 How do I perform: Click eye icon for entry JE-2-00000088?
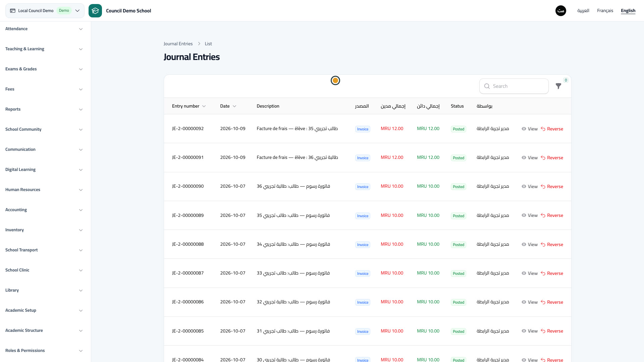point(524,244)
